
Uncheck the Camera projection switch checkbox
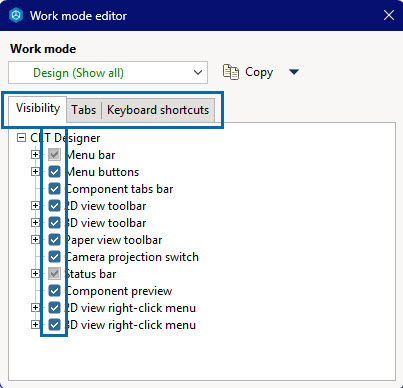54,257
